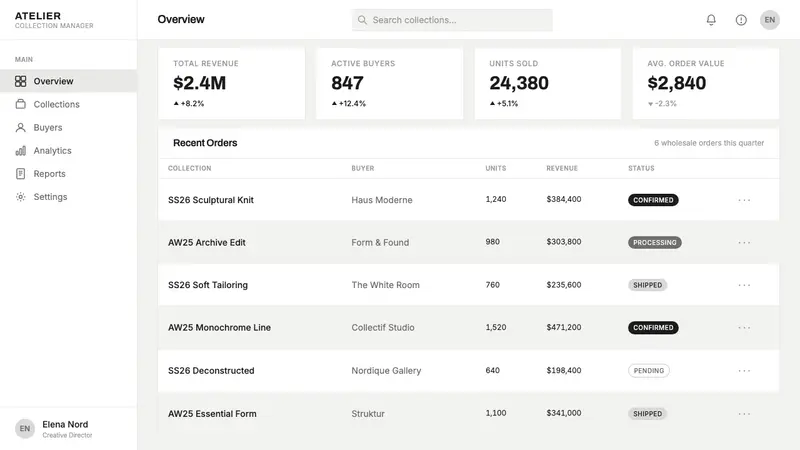Click the Active Buyers card
800x450 pixels.
coord(390,84)
